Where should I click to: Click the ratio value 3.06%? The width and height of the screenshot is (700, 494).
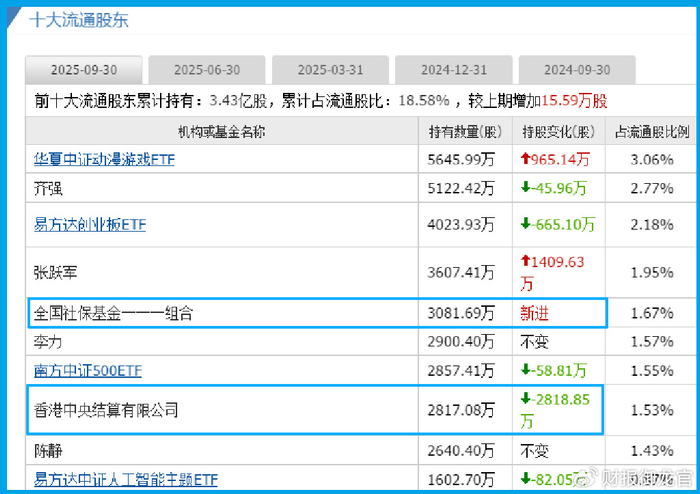(652, 159)
